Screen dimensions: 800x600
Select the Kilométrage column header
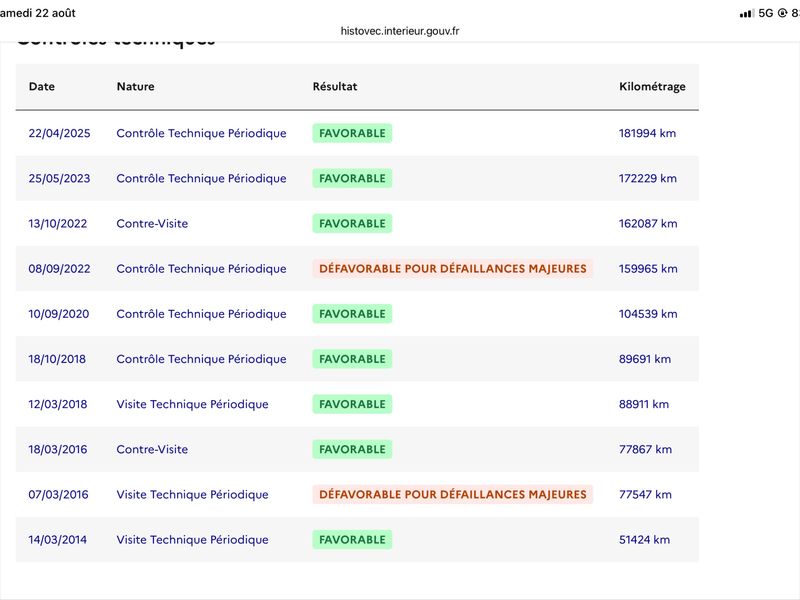coord(652,86)
